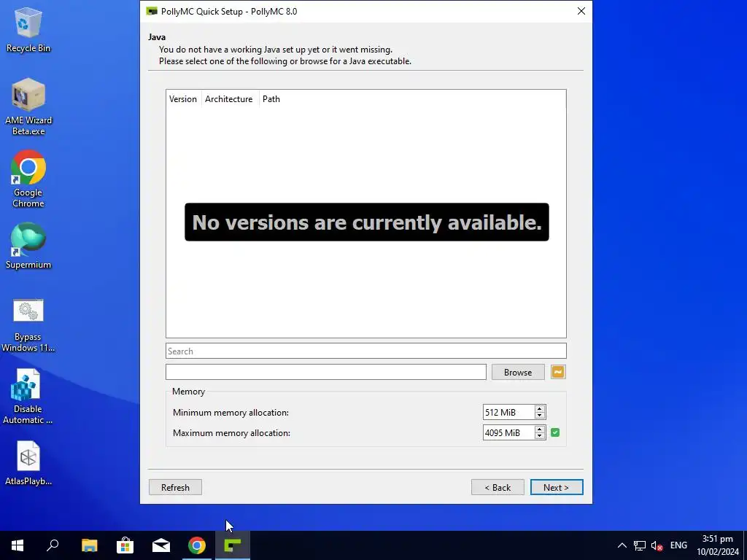Click the Refresh button
The width and height of the screenshot is (747, 560).
(x=175, y=487)
